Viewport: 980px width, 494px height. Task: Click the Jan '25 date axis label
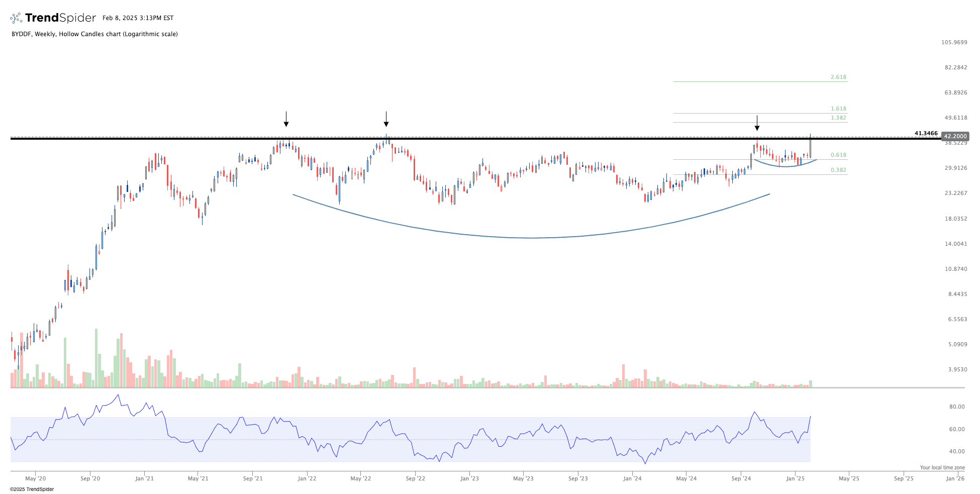(x=795, y=478)
